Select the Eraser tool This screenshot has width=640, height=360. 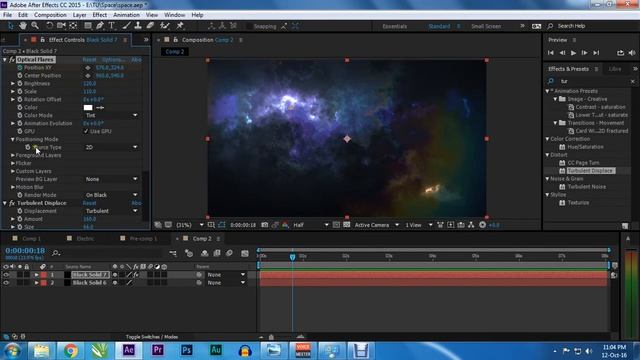click(150, 26)
